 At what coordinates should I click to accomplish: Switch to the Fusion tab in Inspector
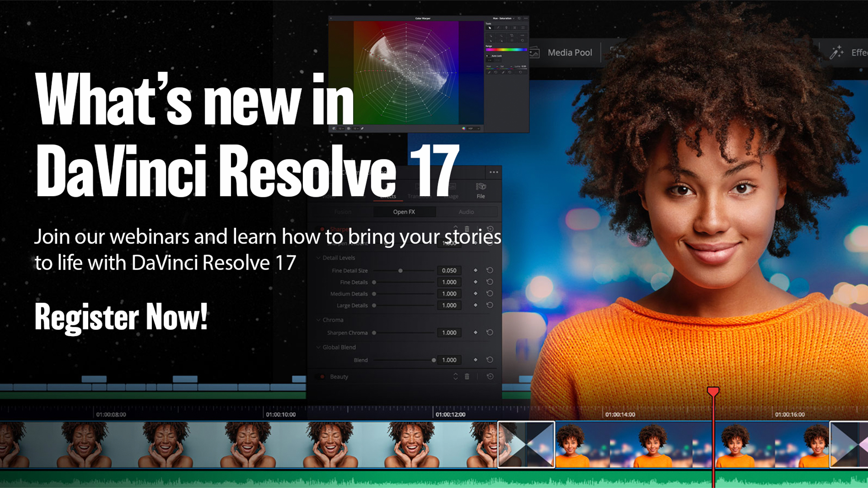click(343, 212)
